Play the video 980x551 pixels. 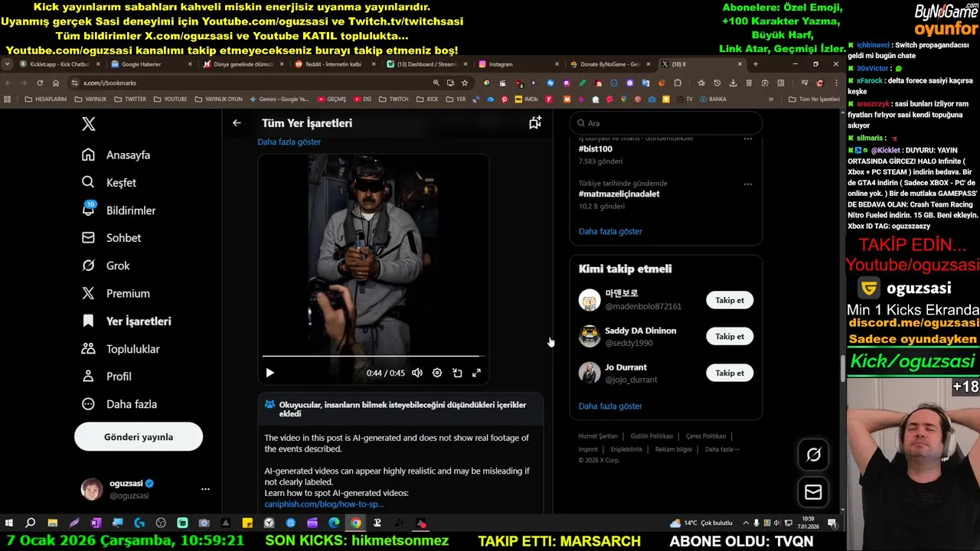269,373
